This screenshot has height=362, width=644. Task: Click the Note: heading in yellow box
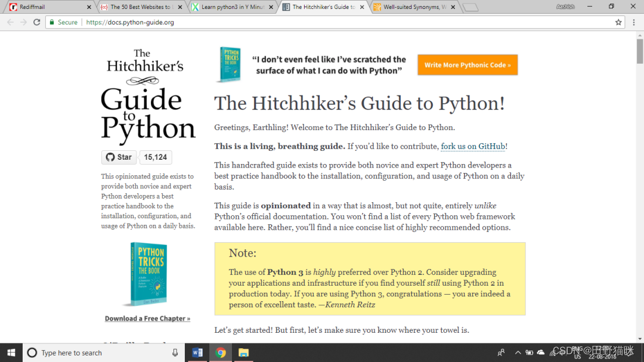(242, 253)
